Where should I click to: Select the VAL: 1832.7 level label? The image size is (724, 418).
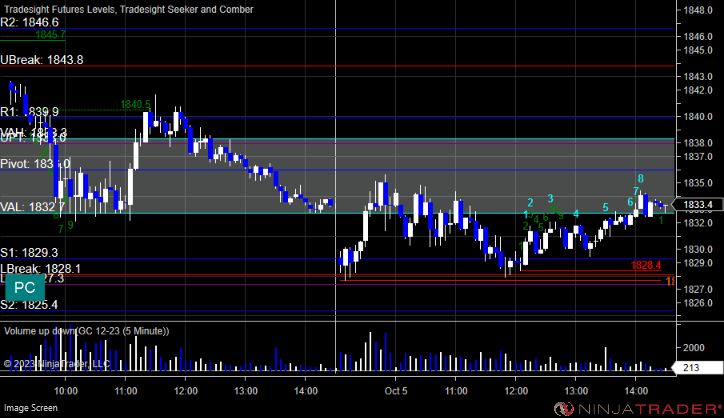point(32,207)
